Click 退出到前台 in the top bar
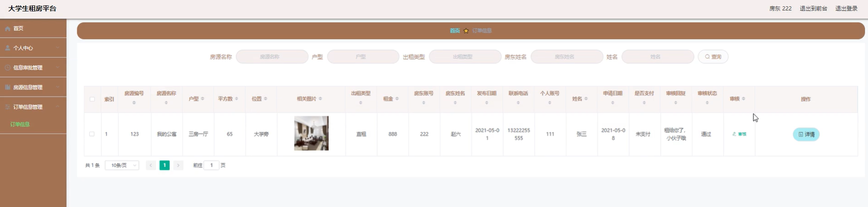The height and width of the screenshot is (207, 868). click(x=813, y=8)
